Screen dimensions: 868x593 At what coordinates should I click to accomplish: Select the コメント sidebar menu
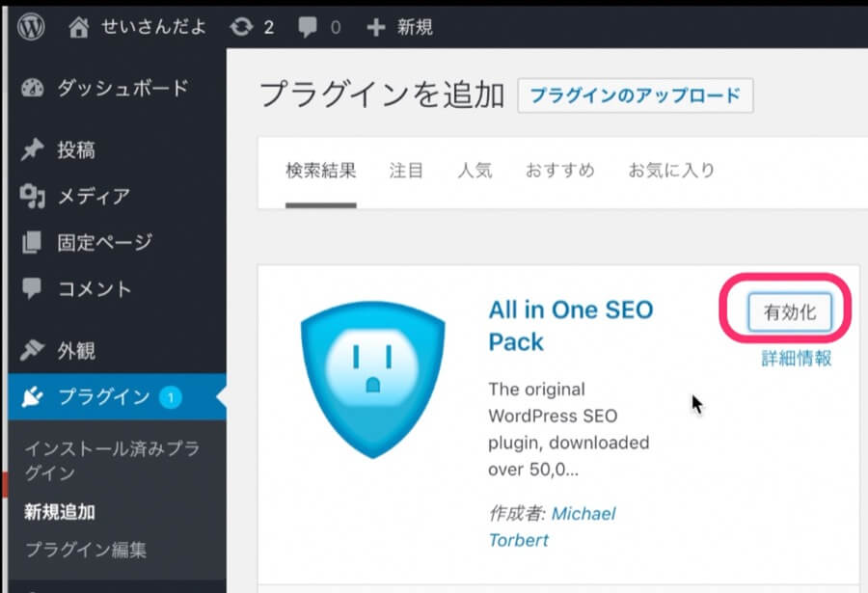coord(94,288)
